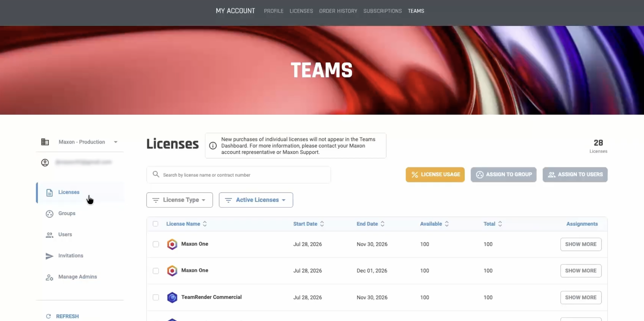Screen dimensions: 644x321
Task: Click the Users people icon in sidebar
Action: point(49,235)
